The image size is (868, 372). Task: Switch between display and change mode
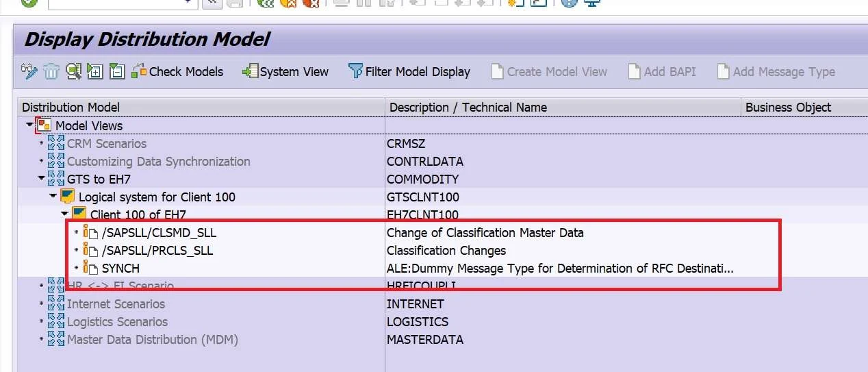click(29, 71)
